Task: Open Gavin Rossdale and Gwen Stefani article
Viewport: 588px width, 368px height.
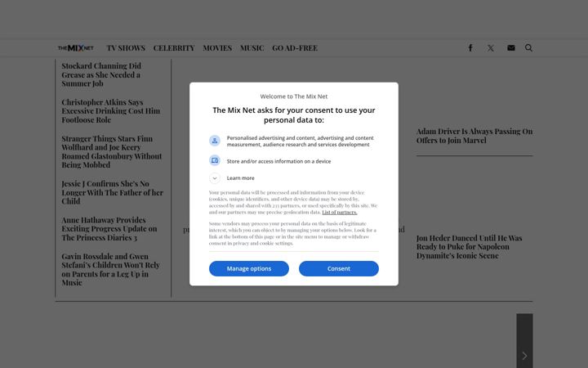Action: (110, 269)
